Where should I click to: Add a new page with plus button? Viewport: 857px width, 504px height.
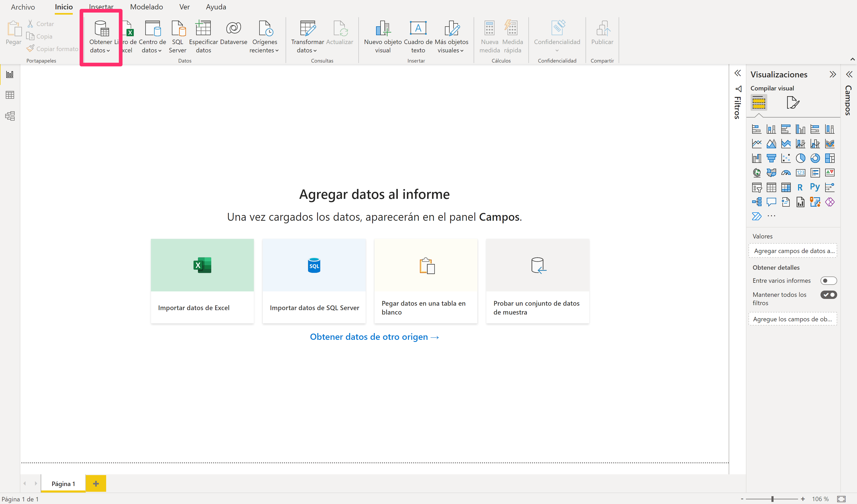pyautogui.click(x=96, y=484)
